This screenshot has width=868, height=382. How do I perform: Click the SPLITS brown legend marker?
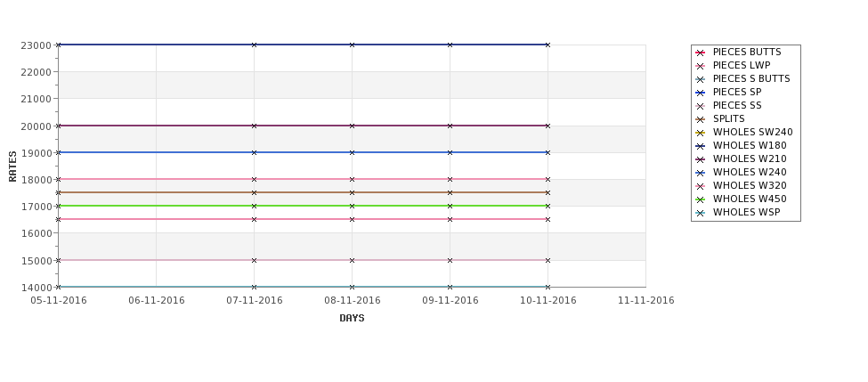[x=700, y=119]
